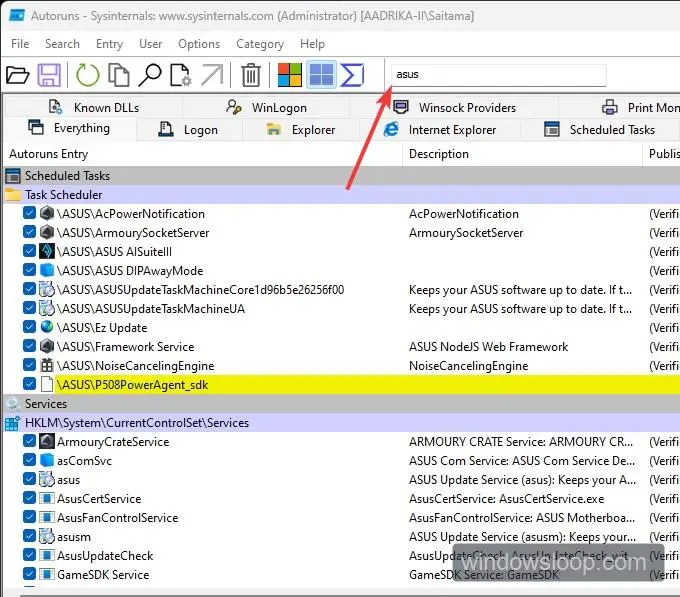Uncheck the AcPowerNotification task checkbox

pos(29,213)
